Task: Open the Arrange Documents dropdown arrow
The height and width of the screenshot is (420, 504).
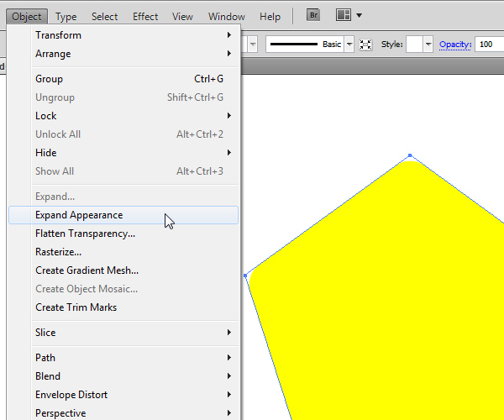Action: 359,15
